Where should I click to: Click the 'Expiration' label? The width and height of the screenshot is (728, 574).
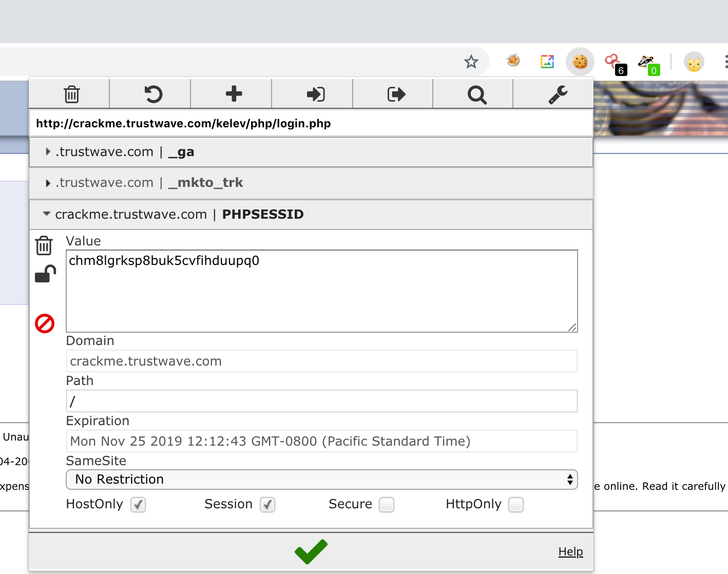tap(98, 421)
